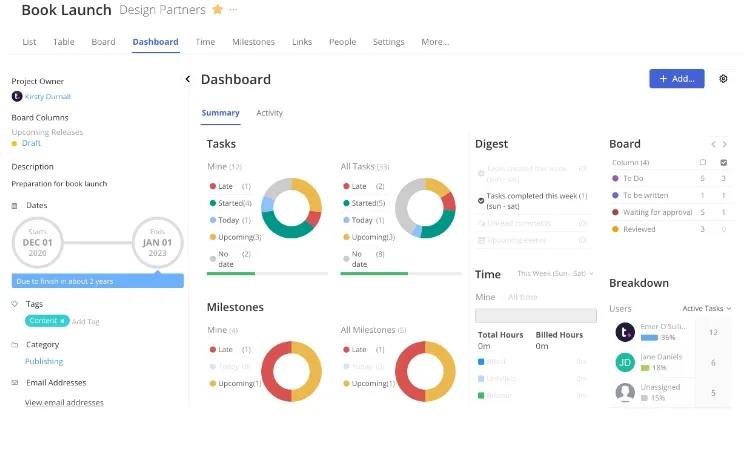Open the Milestones tab

click(253, 42)
